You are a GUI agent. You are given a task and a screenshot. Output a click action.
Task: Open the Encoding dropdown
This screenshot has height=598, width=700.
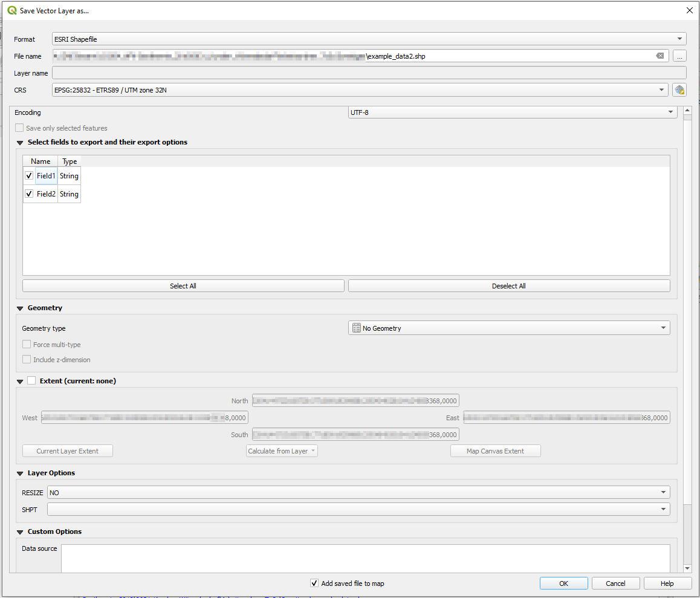point(670,111)
